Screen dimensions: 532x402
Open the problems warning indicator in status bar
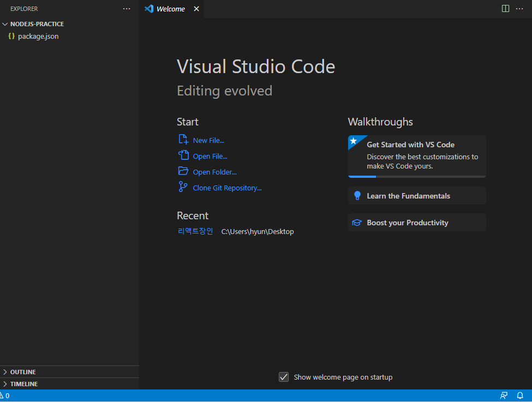click(x=5, y=395)
